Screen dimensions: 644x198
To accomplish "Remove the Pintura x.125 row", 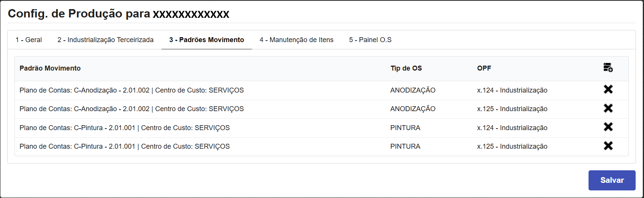I will pyautogui.click(x=608, y=146).
